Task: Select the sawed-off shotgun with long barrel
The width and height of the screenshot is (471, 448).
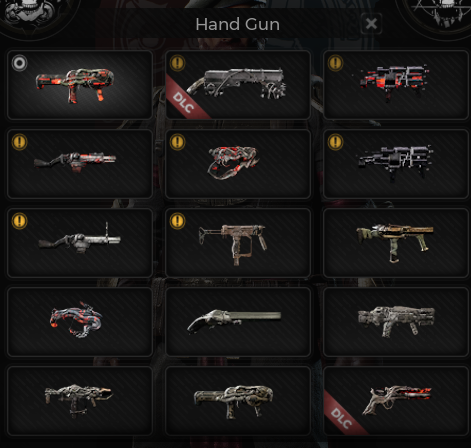Action: click(238, 322)
